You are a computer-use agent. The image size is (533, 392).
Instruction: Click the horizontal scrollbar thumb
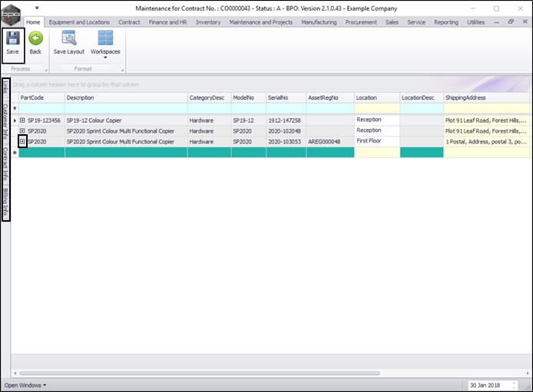200,374
